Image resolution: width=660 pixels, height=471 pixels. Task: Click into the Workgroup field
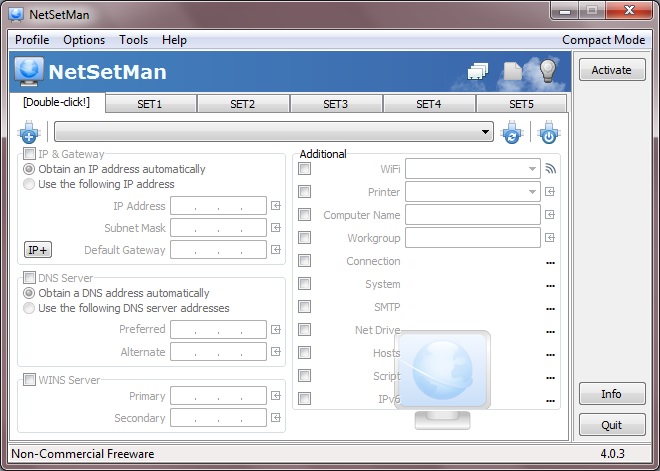[473, 238]
